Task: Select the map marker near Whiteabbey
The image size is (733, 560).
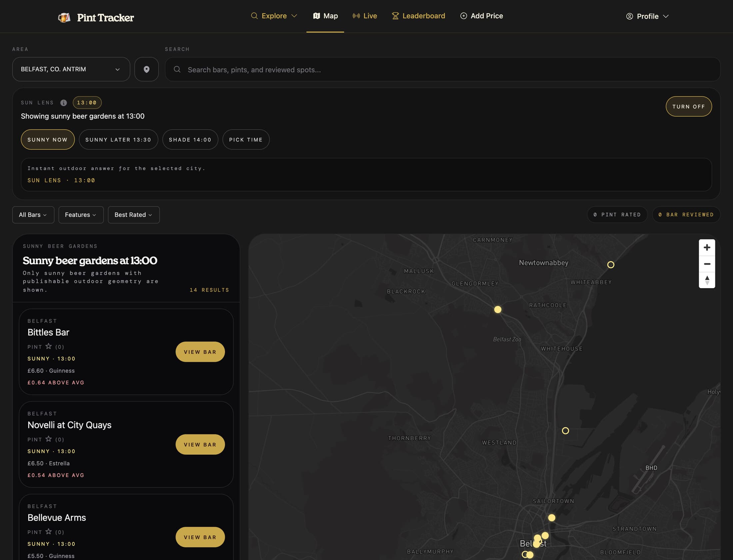Action: (610, 265)
